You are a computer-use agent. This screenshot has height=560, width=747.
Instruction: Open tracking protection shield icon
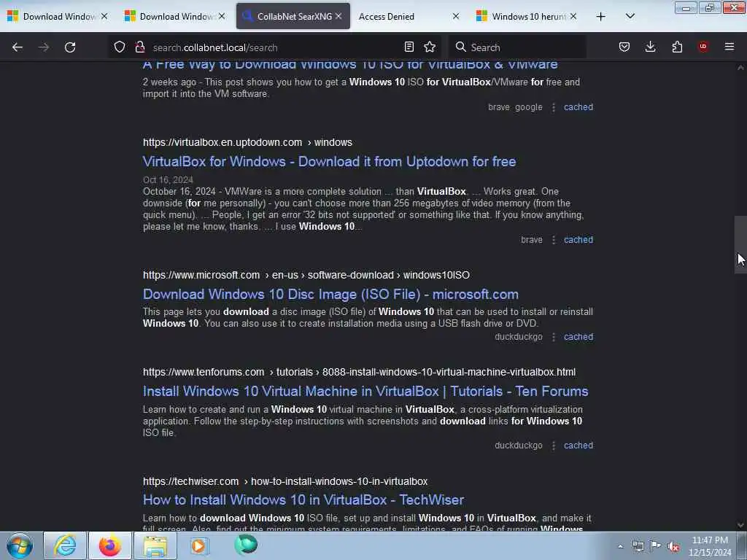click(x=120, y=47)
